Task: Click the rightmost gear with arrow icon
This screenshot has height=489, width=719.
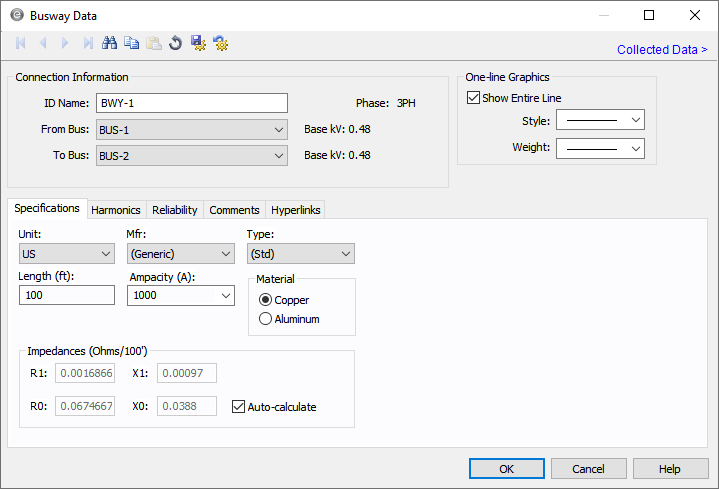Action: pos(221,43)
